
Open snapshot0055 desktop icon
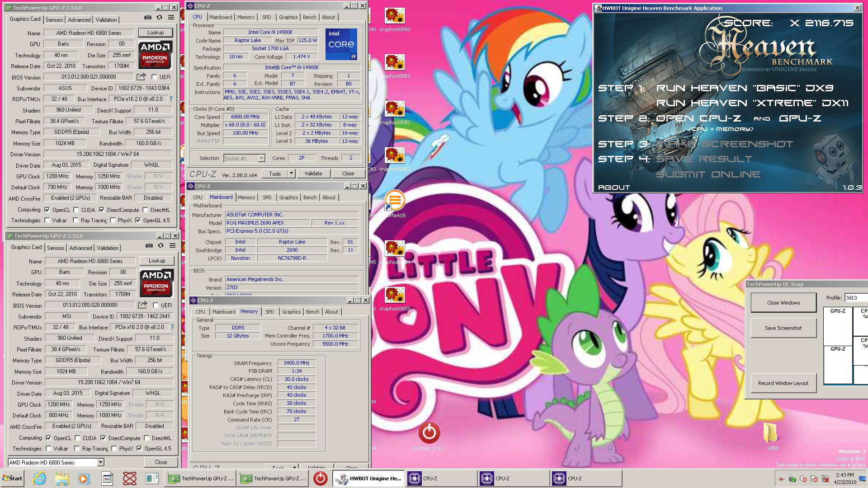(395, 299)
